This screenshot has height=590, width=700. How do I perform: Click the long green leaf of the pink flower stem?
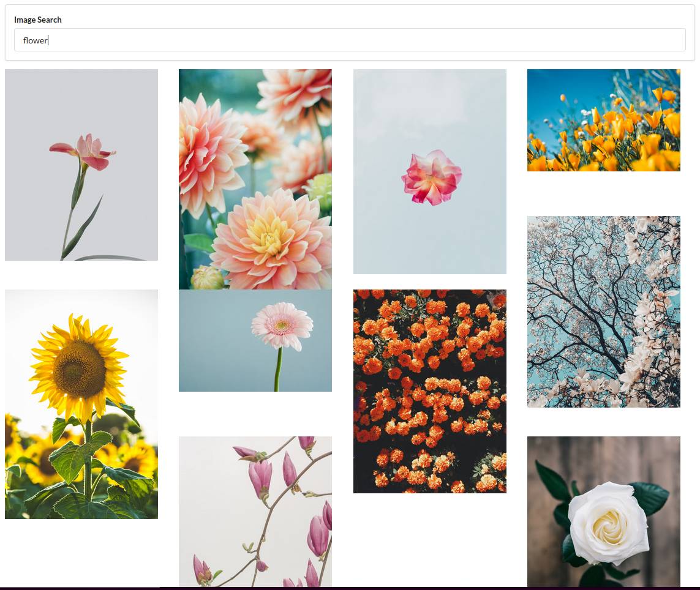[x=83, y=227]
